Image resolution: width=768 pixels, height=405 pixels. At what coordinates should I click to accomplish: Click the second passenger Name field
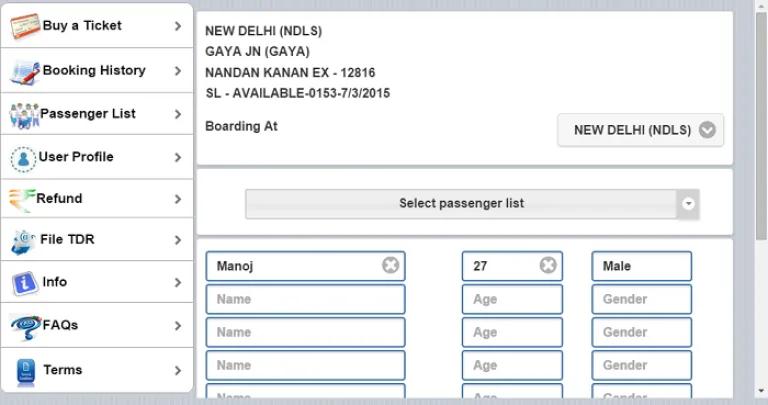tap(306, 299)
